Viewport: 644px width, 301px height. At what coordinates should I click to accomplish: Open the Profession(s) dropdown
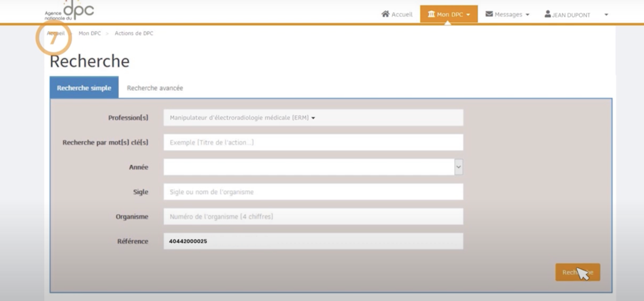313,118
